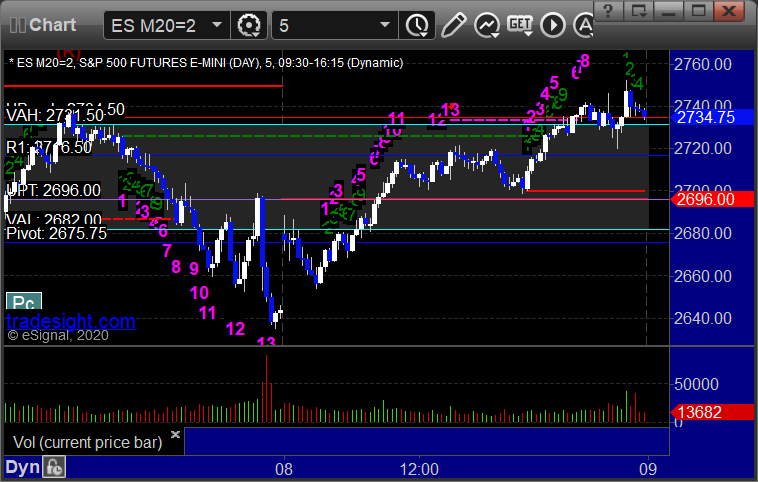The width and height of the screenshot is (758, 482).
Task: Select the Vol (current price bar) label
Action: (x=87, y=442)
